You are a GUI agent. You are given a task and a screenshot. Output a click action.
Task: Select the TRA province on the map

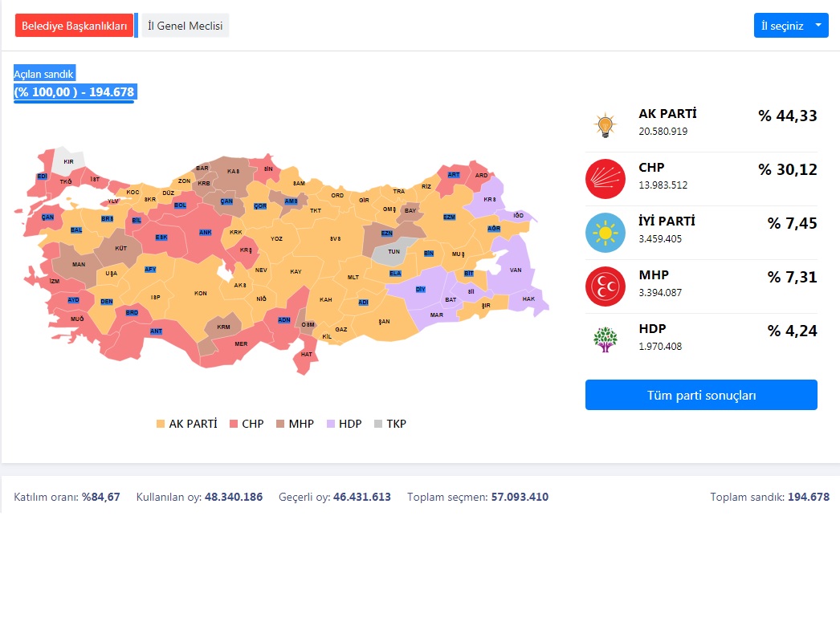coord(399,191)
